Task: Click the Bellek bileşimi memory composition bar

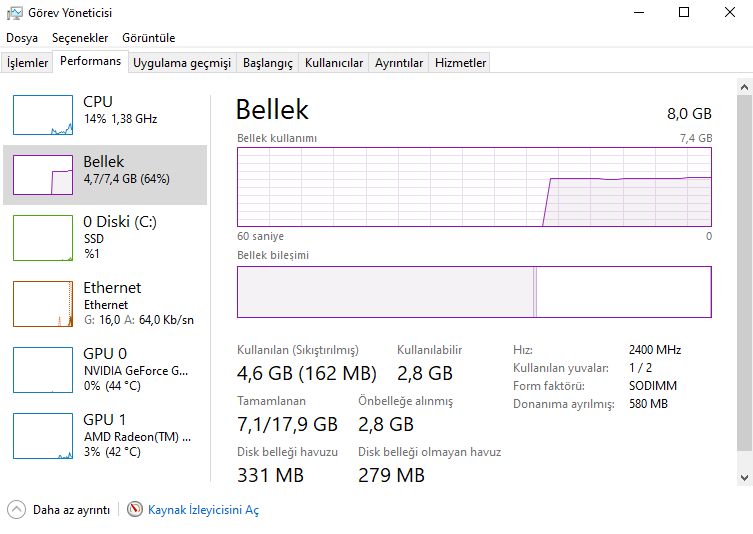Action: [474, 292]
